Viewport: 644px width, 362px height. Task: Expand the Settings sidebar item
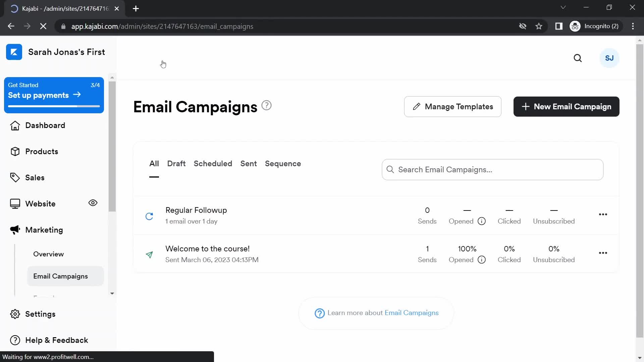click(40, 314)
